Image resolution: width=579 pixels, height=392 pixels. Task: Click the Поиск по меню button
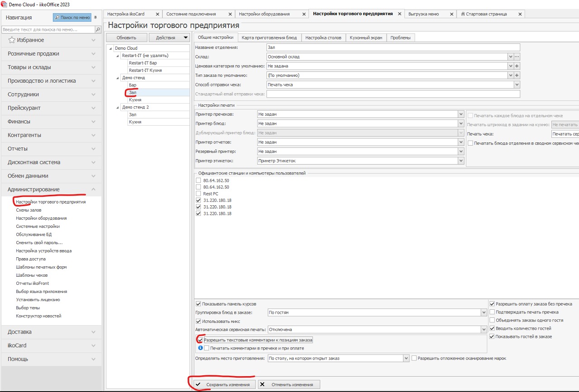pyautogui.click(x=72, y=17)
